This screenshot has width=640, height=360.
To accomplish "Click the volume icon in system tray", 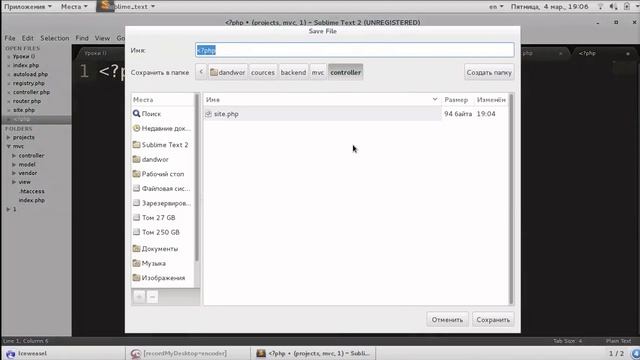I will (613, 7).
